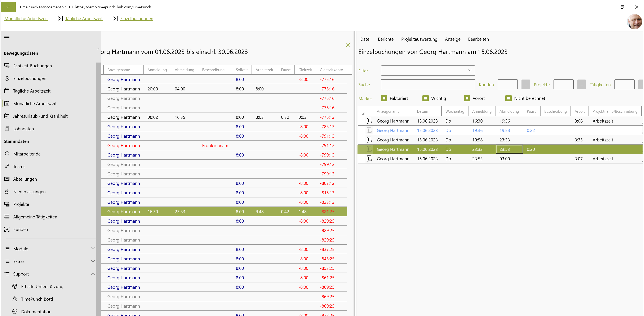Open Jahresurlaub -und Krankheit calendar icon
Viewport: 644px width, 316px height.
click(x=7, y=116)
